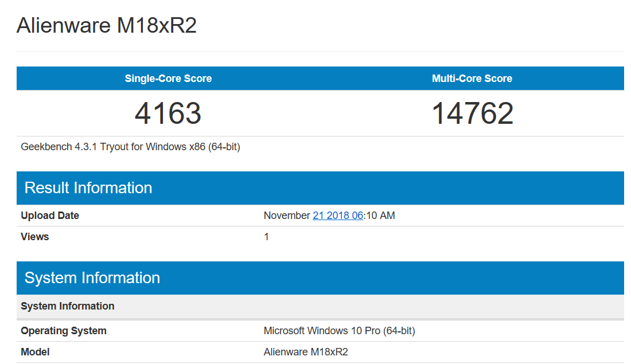
Task: Select the multi-core value 14762
Action: pyautogui.click(x=473, y=113)
